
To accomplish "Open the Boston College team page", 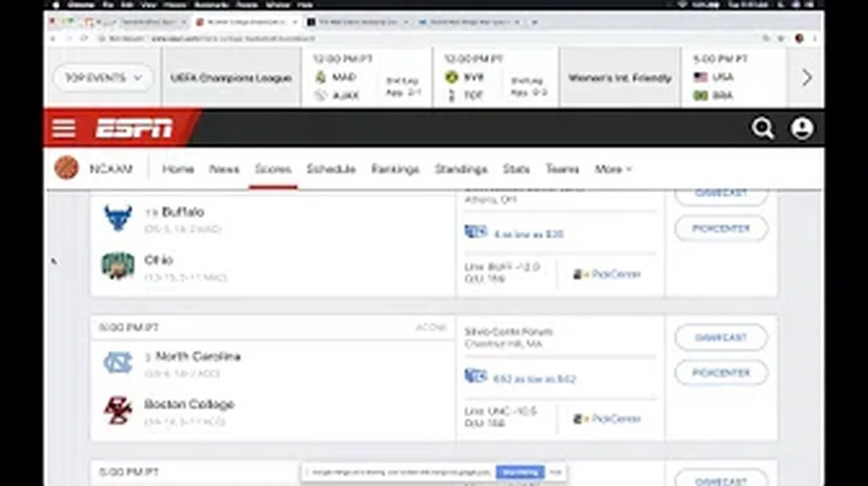I will coord(189,405).
